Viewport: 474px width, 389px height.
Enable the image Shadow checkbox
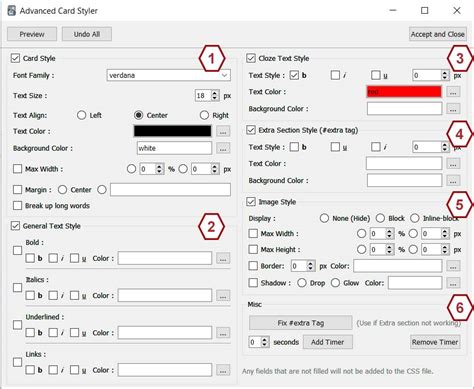coord(253,283)
